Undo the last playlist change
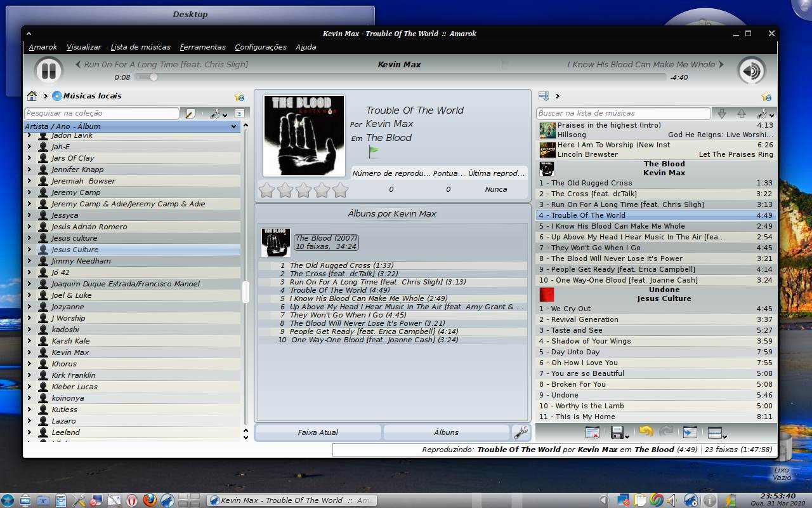The height and width of the screenshot is (508, 812). pyautogui.click(x=646, y=432)
